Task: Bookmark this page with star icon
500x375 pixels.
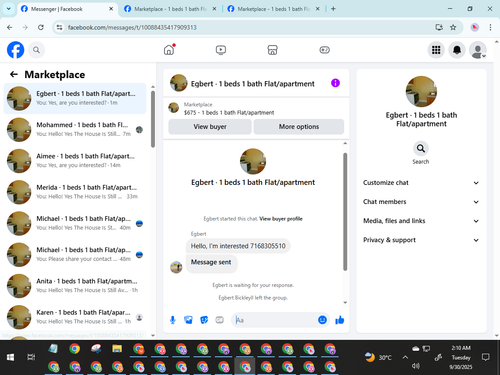Action: point(453,27)
